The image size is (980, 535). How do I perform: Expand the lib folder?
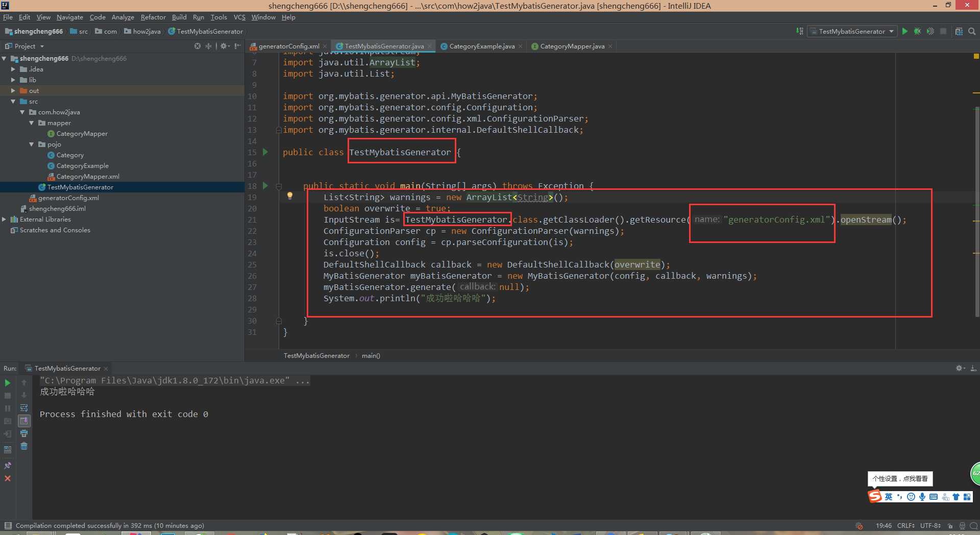pos(13,80)
